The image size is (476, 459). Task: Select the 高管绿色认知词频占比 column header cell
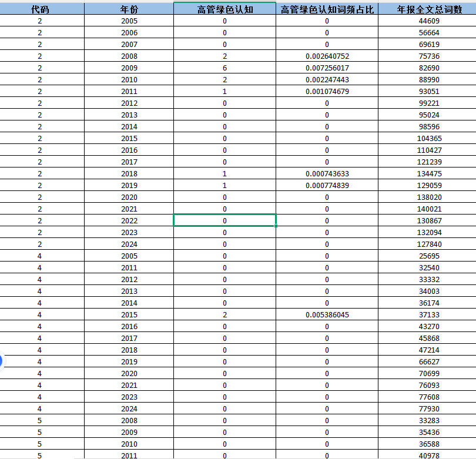(x=327, y=8)
